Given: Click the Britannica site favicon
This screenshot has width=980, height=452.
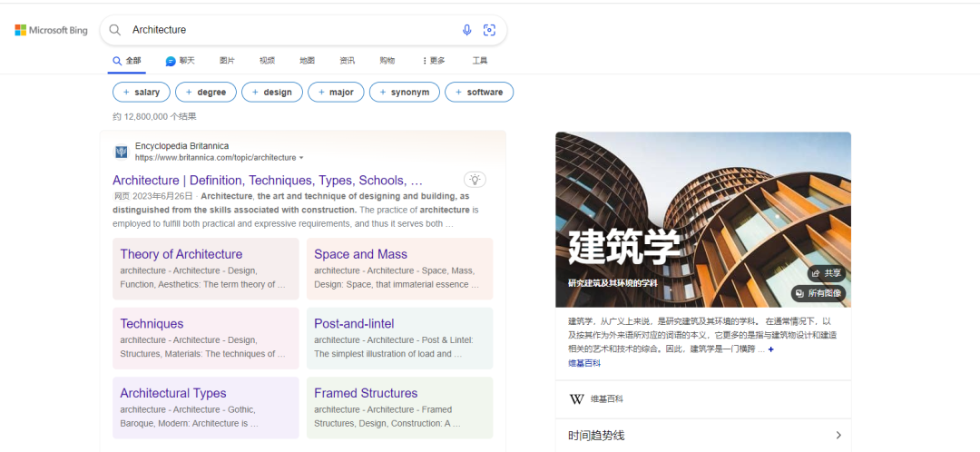Looking at the screenshot, I should [122, 152].
